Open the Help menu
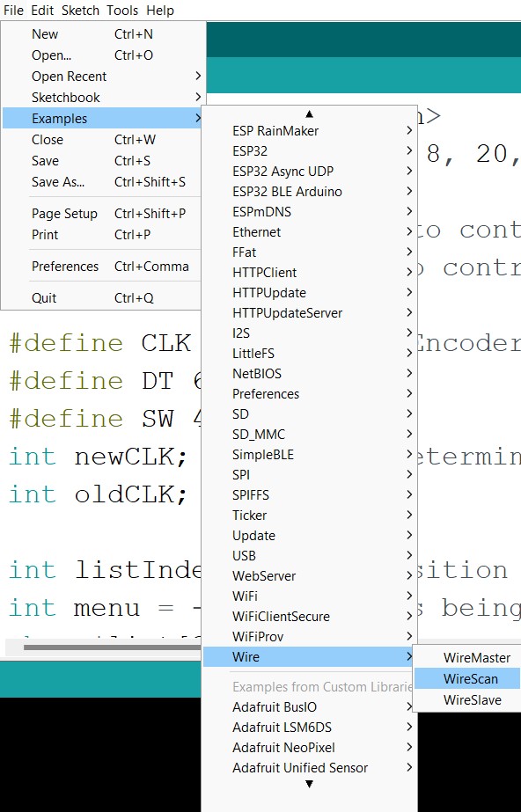 tap(160, 11)
